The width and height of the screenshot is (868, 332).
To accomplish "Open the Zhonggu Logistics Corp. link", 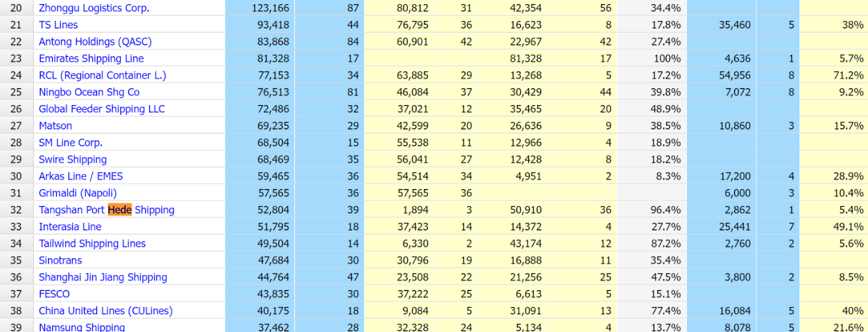I will [94, 8].
